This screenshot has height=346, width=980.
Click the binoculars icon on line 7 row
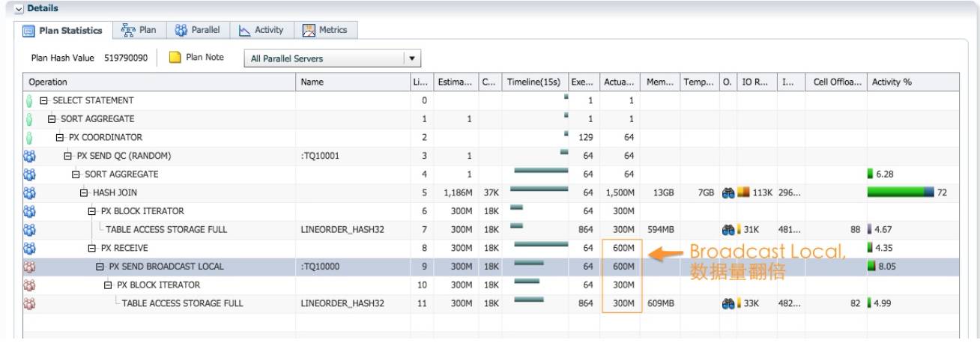[728, 229]
